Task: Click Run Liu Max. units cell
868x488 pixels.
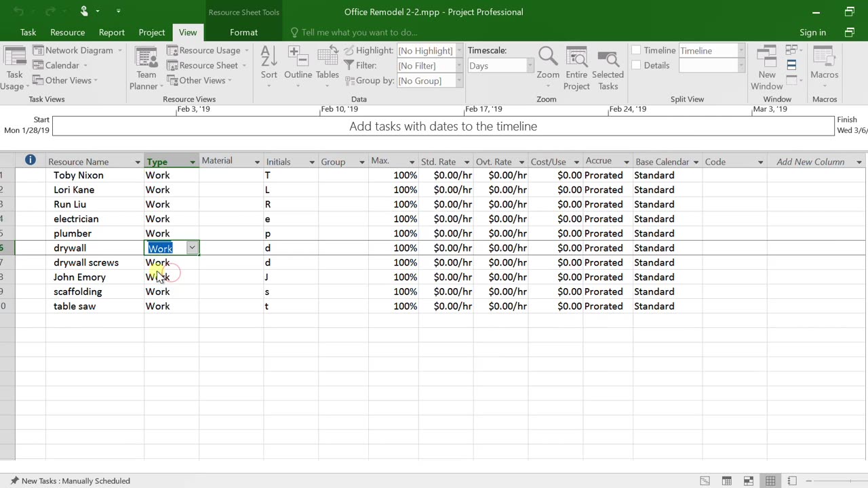Action: coord(393,204)
